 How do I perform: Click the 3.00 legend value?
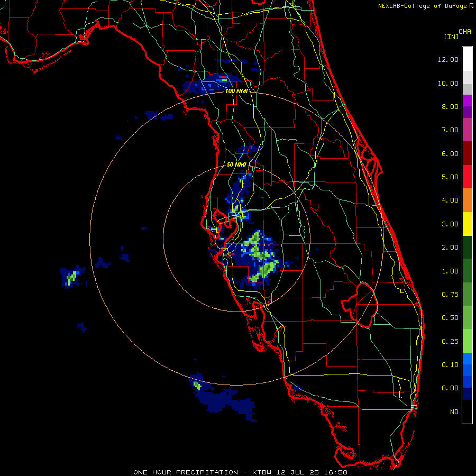pyautogui.click(x=450, y=224)
